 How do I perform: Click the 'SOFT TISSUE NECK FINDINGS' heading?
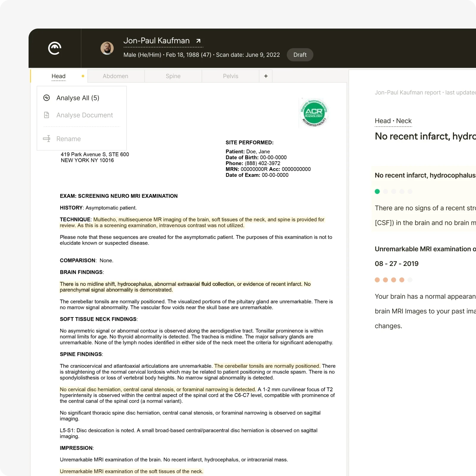[x=99, y=319]
